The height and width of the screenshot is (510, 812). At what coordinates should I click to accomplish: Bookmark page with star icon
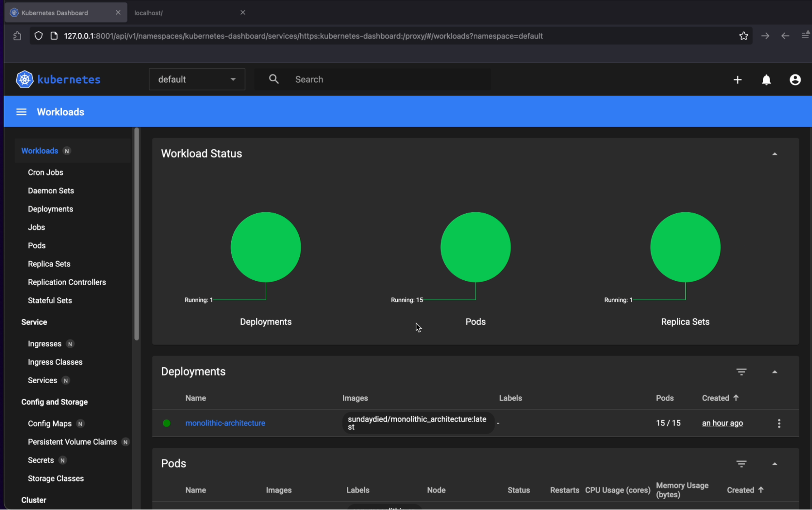(743, 36)
